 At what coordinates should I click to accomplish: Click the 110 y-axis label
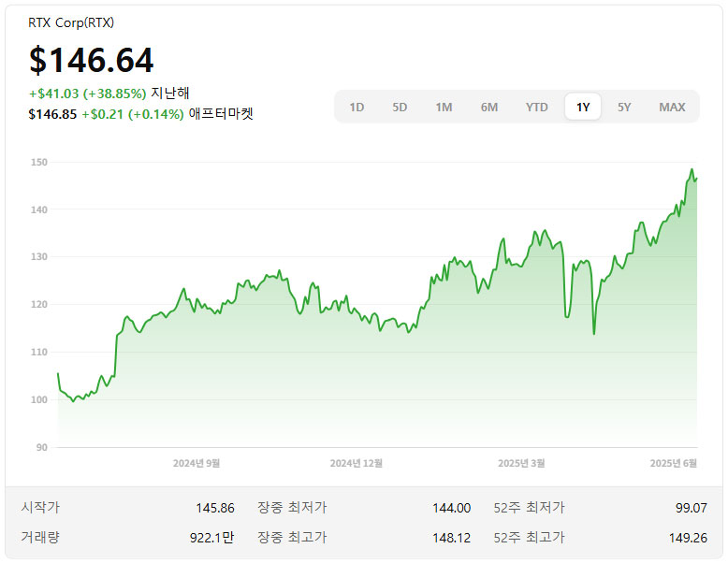[x=39, y=352]
